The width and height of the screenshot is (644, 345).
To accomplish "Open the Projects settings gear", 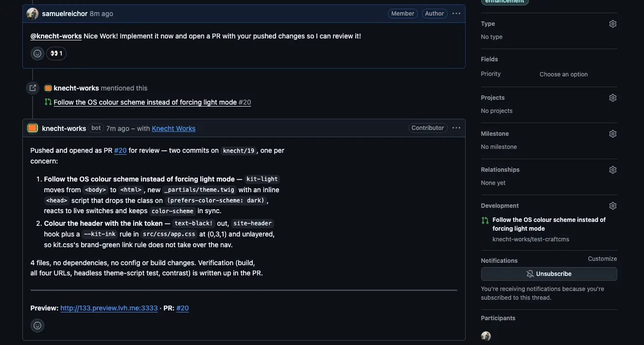I will (613, 98).
